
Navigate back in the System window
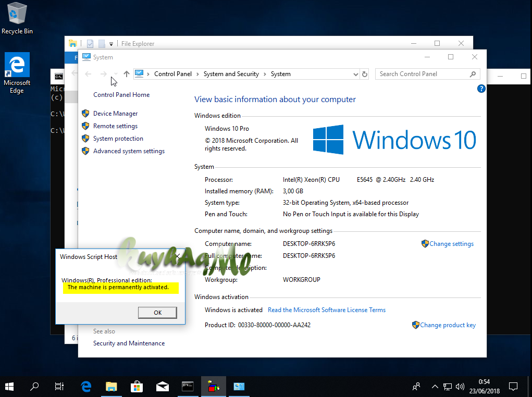click(88, 74)
